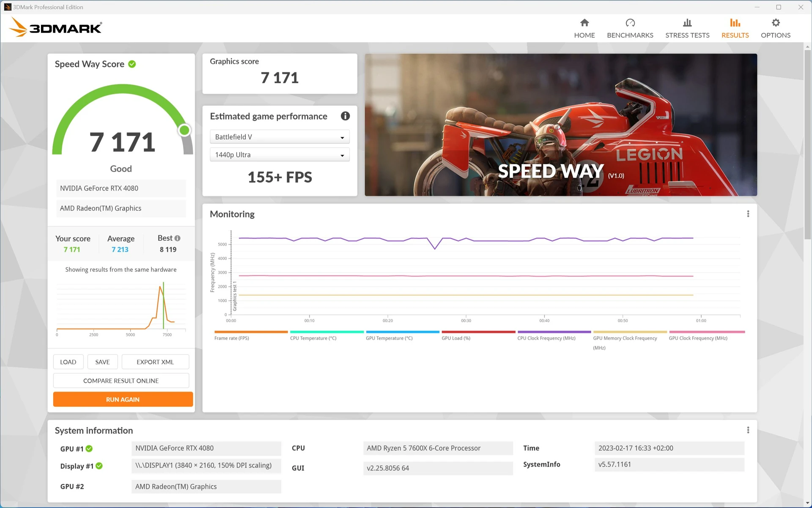Click the Time value 2023-02-17 16:33
This screenshot has width=812, height=508.
click(669, 448)
